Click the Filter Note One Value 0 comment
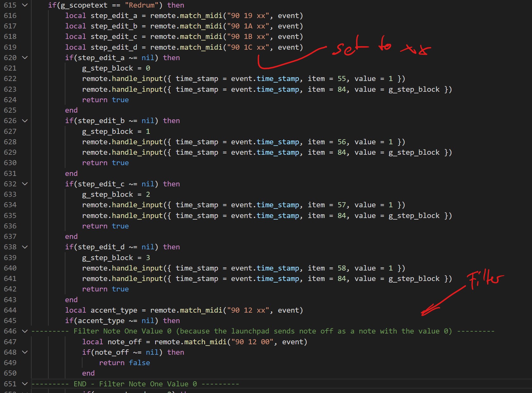This screenshot has width=532, height=393. tap(263, 331)
